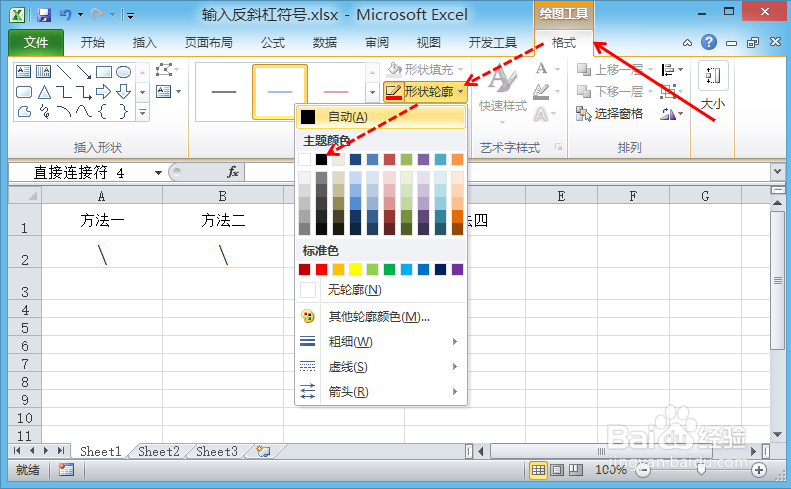
Task: Switch to Normal view button
Action: pos(538,470)
